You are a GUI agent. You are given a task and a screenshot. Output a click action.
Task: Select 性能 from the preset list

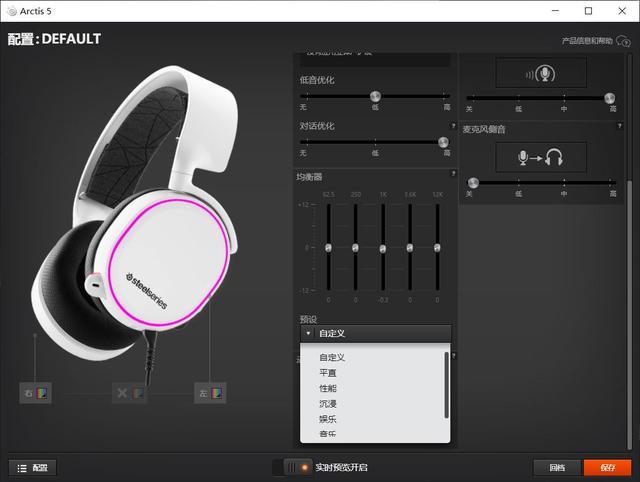(x=328, y=388)
